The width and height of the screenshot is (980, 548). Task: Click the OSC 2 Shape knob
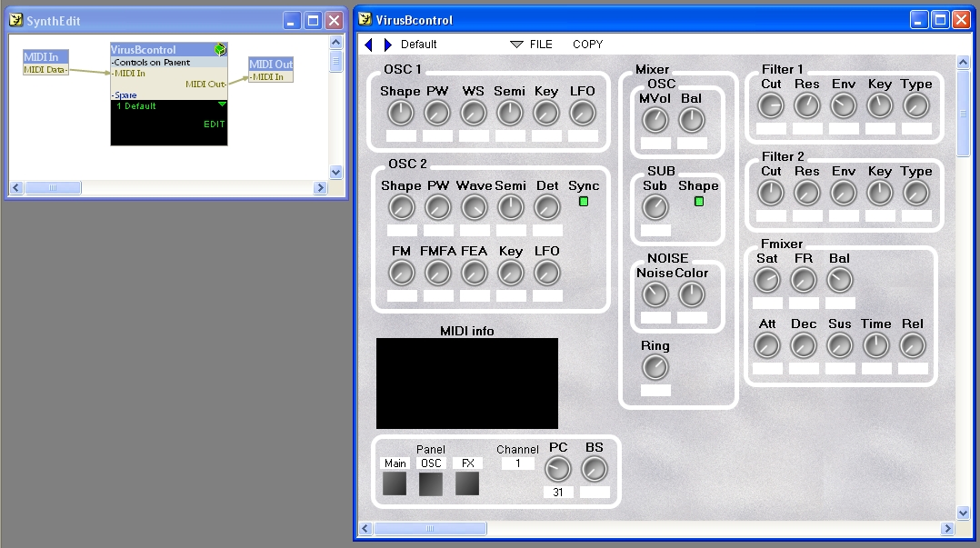[401, 207]
